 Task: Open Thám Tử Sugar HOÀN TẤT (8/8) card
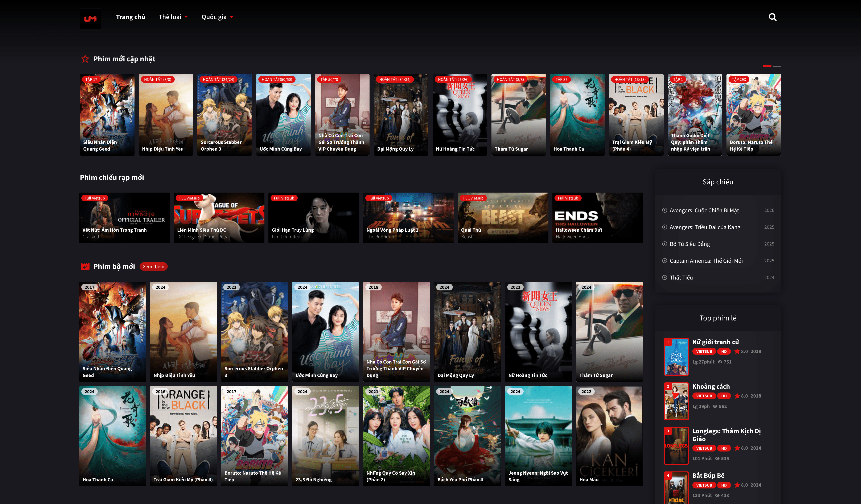[x=518, y=115]
